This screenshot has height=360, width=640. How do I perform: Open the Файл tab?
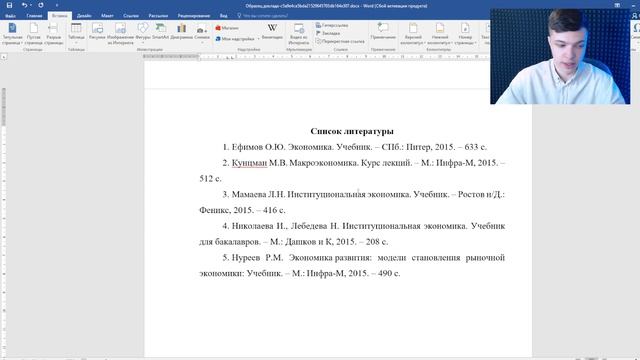10,16
